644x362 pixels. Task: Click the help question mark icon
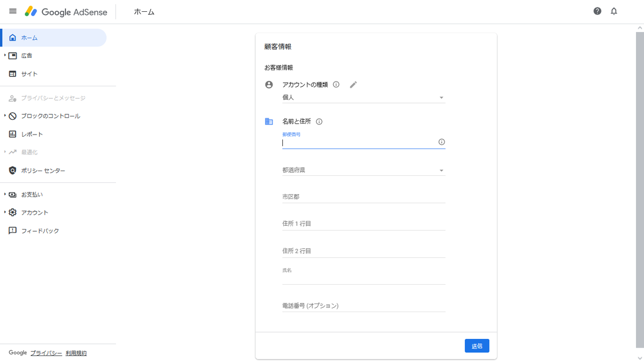597,11
